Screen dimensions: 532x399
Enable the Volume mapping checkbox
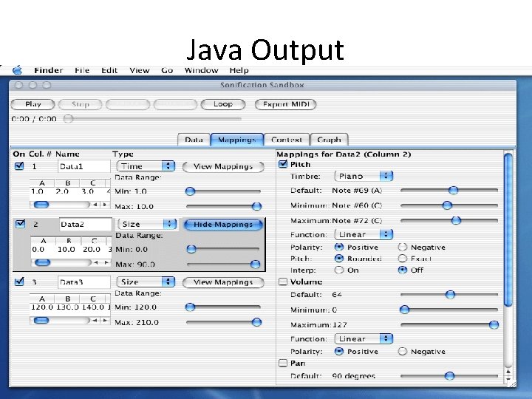pos(283,282)
